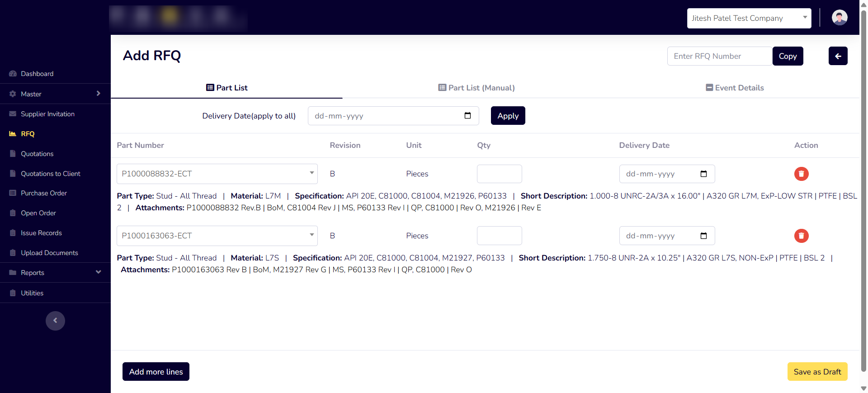
Task: Click the Supplier Invitation envelope icon
Action: point(13,114)
